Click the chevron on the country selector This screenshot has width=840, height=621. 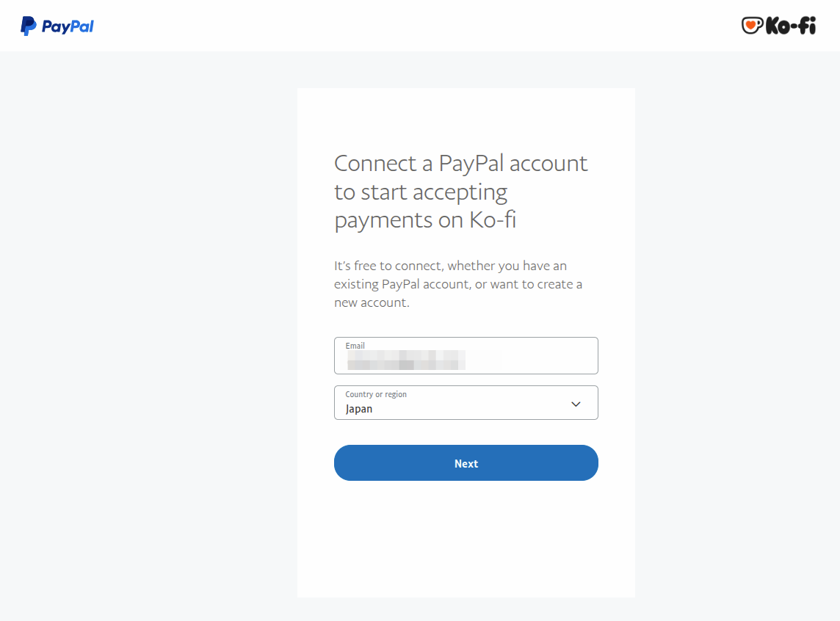pyautogui.click(x=576, y=403)
